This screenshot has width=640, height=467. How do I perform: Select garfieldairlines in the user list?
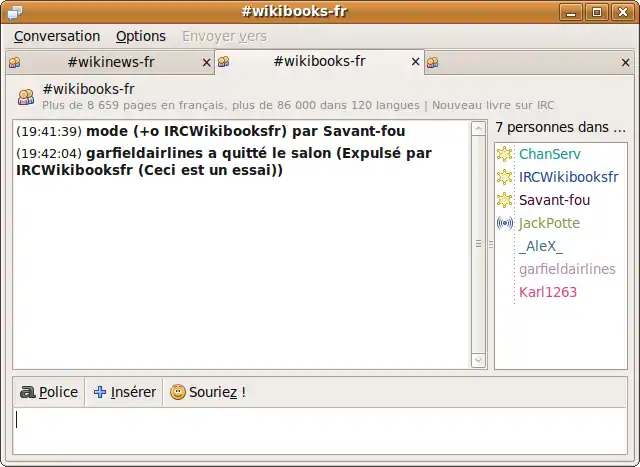567,269
